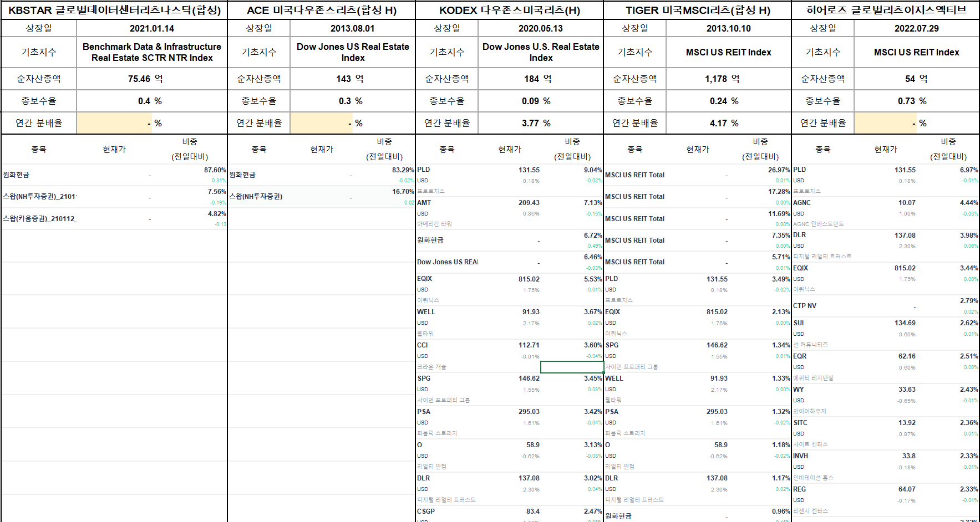Screen dimensions: 980x522
Task: Select the 0.09 % total fee cell
Action: pos(541,101)
